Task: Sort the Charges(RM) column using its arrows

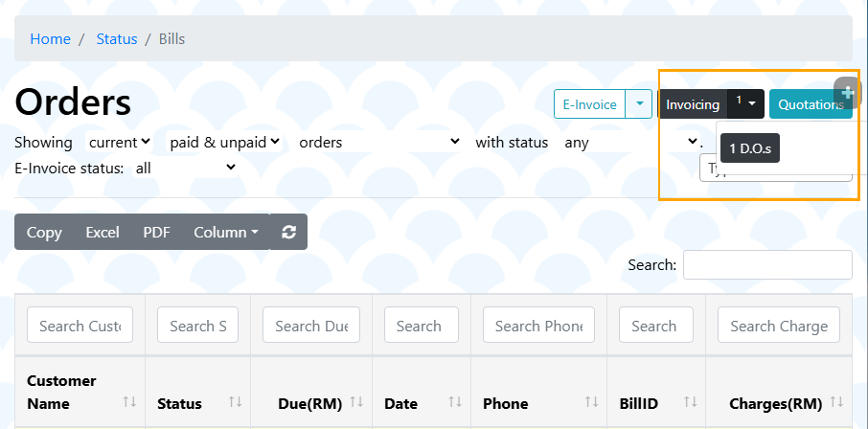Action: [836, 402]
